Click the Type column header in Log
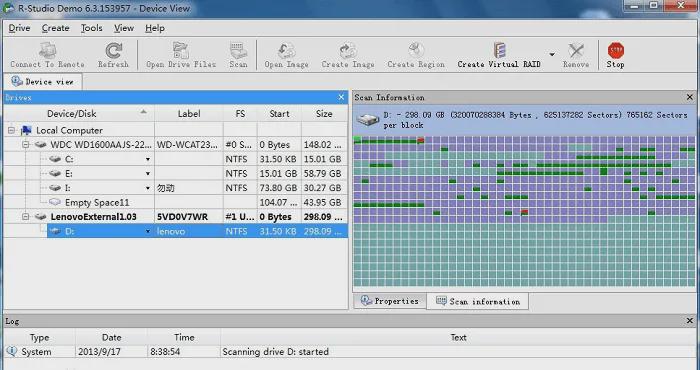 pyautogui.click(x=39, y=338)
